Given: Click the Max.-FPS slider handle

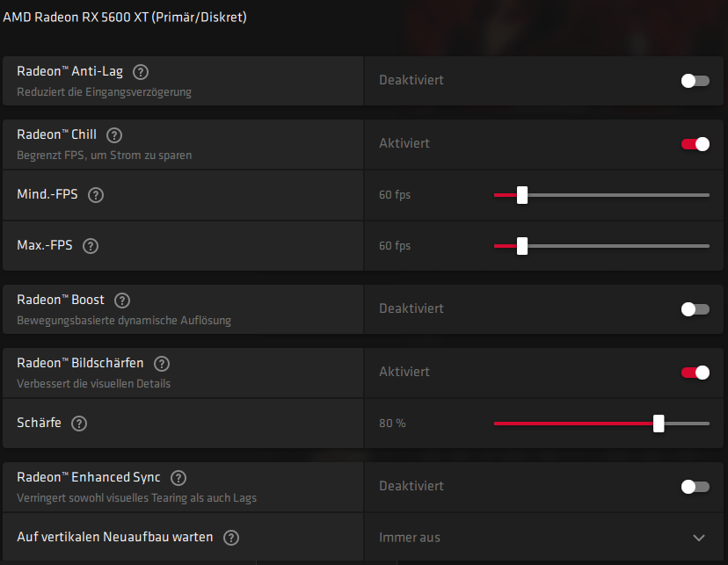Looking at the screenshot, I should 522,246.
